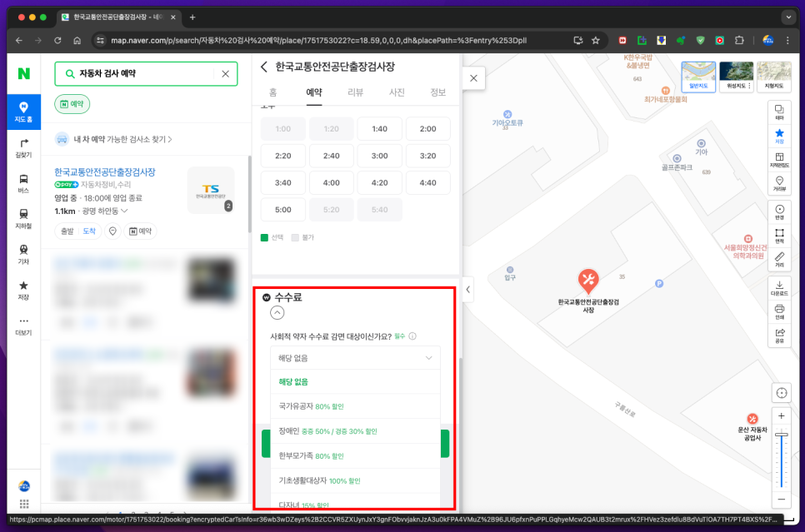
Task: Set 출발 departure for the listing
Action: [x=67, y=231]
